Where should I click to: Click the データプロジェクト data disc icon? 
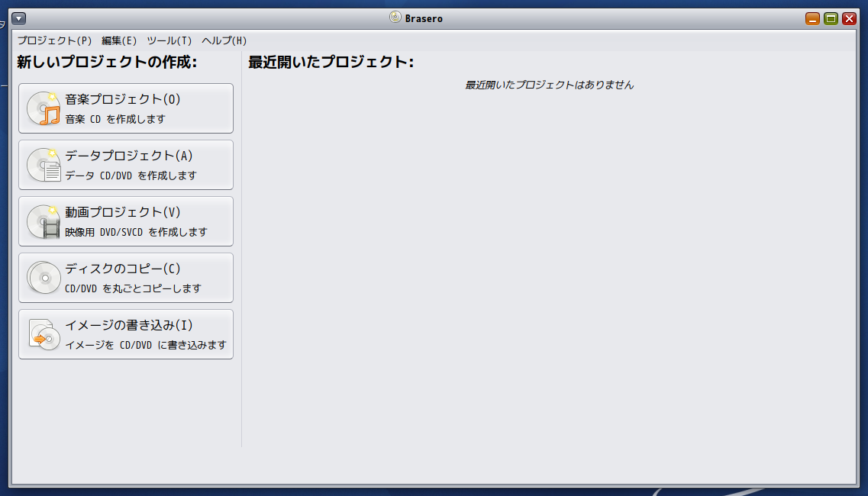(x=42, y=164)
